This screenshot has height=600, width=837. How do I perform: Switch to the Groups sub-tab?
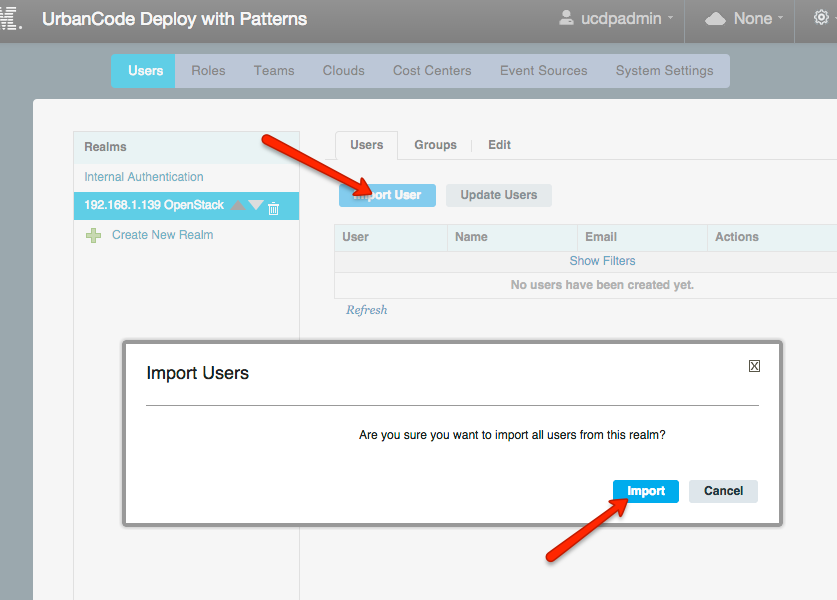pyautogui.click(x=435, y=145)
